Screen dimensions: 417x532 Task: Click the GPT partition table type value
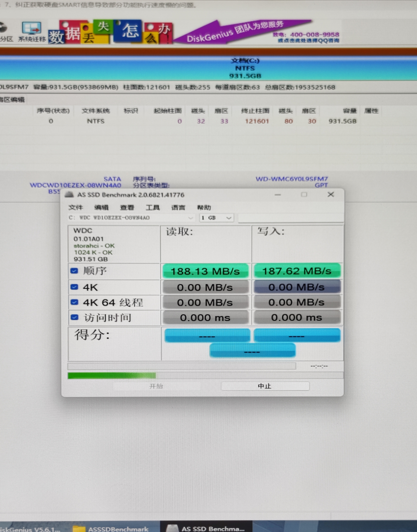pyautogui.click(x=321, y=185)
